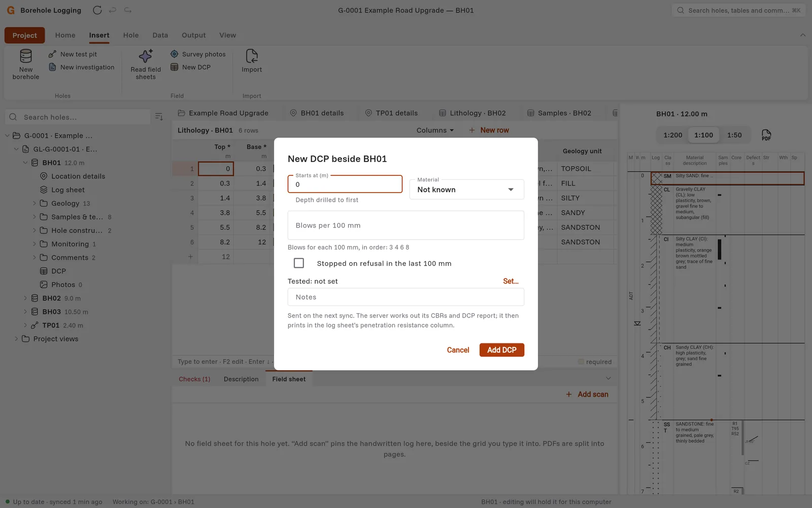Viewport: 812px width, 508px height.
Task: Click the New investigation document icon
Action: [x=52, y=67]
